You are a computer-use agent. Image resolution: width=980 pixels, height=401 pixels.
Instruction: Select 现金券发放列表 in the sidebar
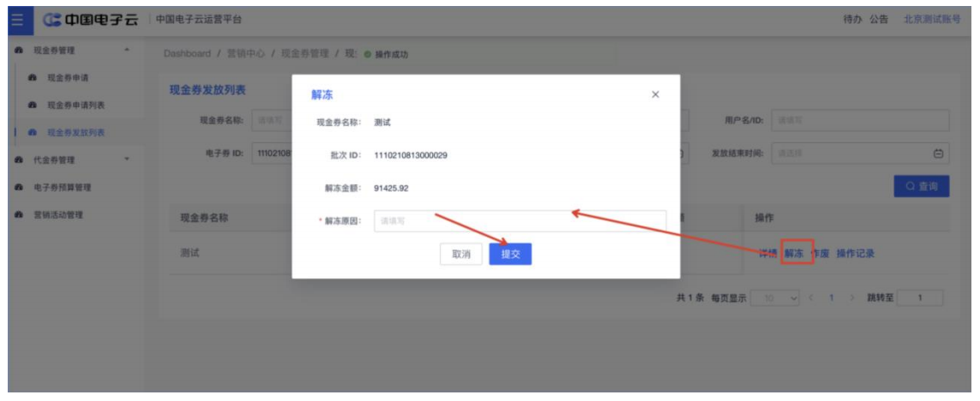[75, 133]
